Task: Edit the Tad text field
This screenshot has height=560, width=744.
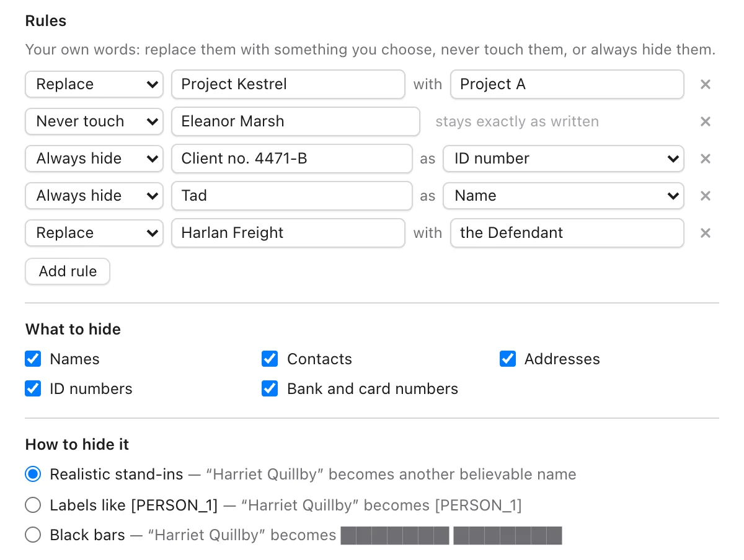Action: [x=292, y=196]
